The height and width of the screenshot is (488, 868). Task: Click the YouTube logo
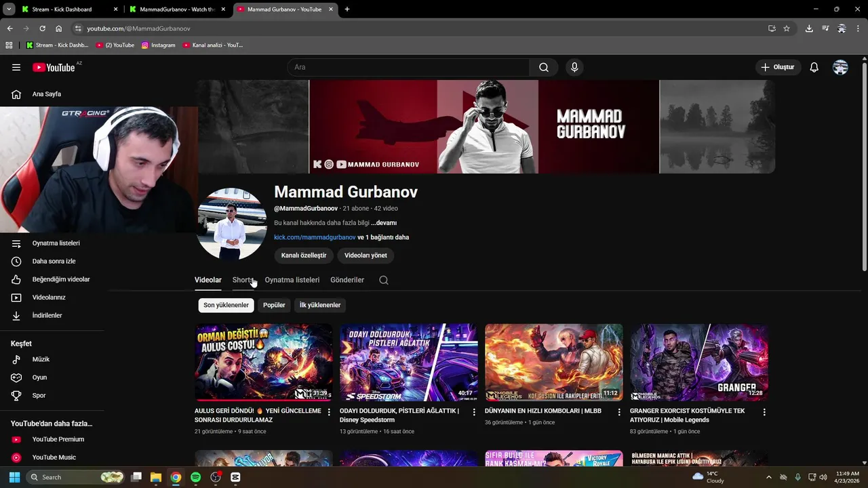coord(54,67)
